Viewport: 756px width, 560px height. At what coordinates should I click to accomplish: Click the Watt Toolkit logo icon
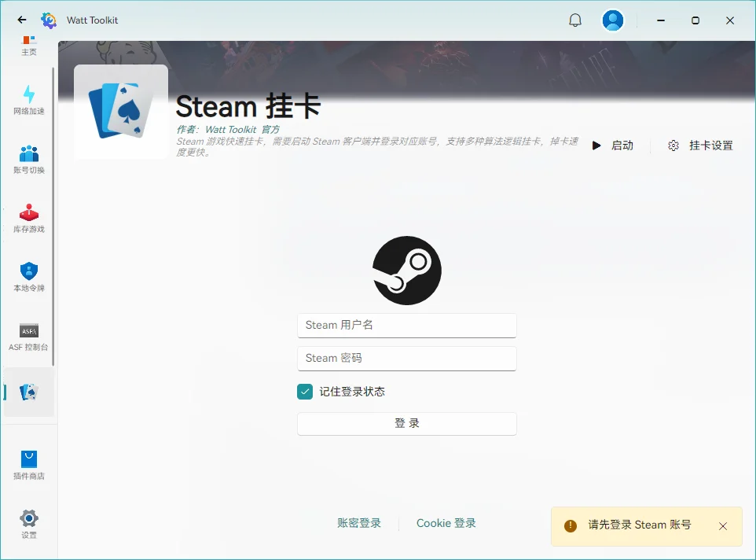(49, 20)
